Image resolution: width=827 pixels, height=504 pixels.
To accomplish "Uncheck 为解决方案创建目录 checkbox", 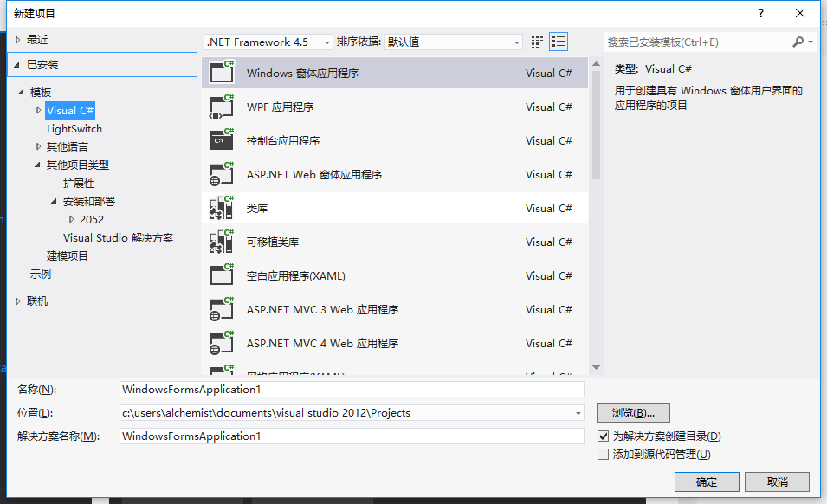I will click(604, 436).
